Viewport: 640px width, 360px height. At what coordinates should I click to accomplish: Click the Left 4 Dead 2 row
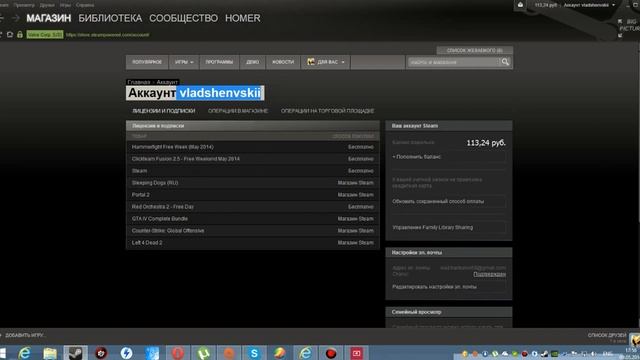click(253, 242)
